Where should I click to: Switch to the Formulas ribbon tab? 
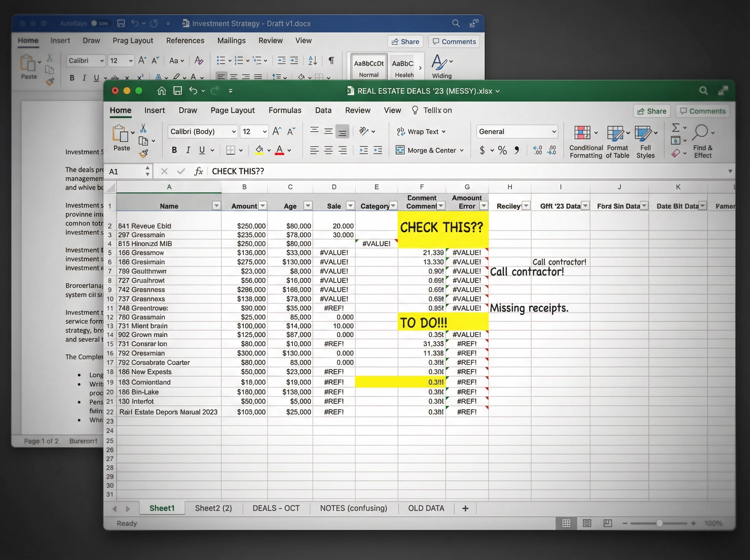(x=285, y=110)
